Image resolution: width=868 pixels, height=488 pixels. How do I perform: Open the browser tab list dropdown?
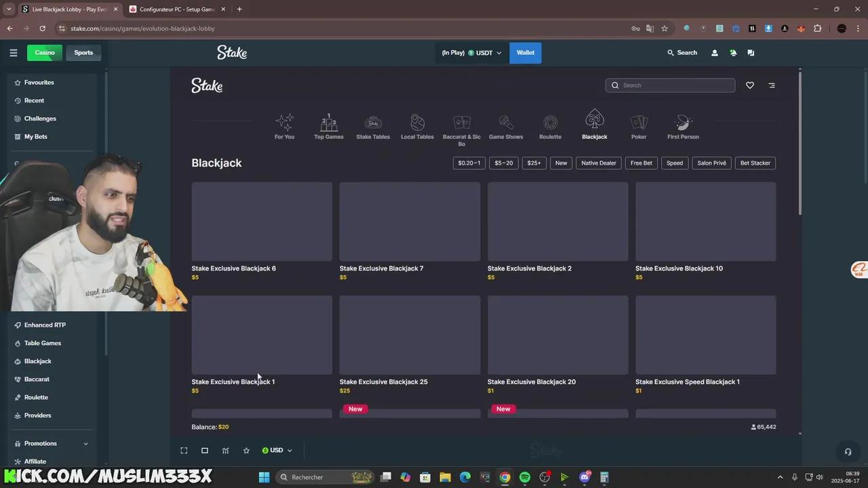pyautogui.click(x=9, y=9)
